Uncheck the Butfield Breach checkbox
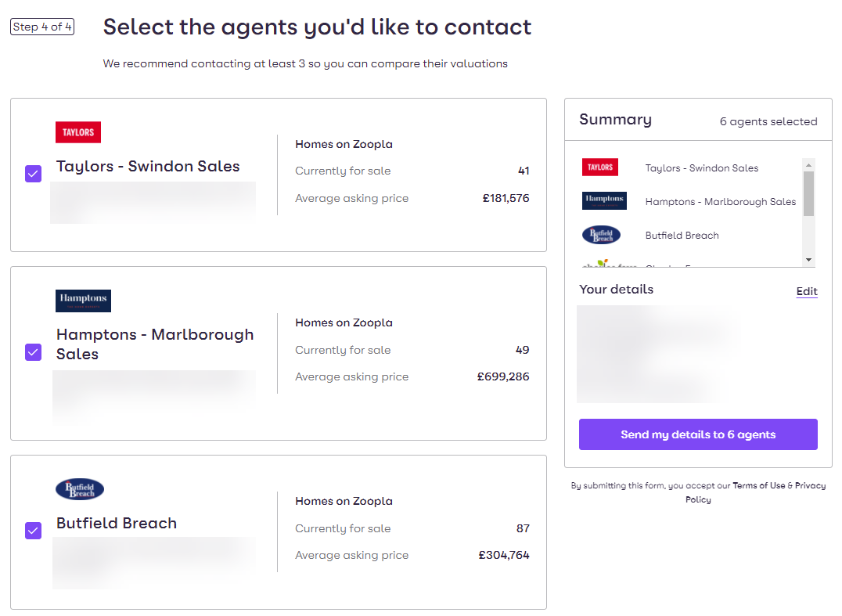This screenshot has height=616, width=842. coord(34,531)
